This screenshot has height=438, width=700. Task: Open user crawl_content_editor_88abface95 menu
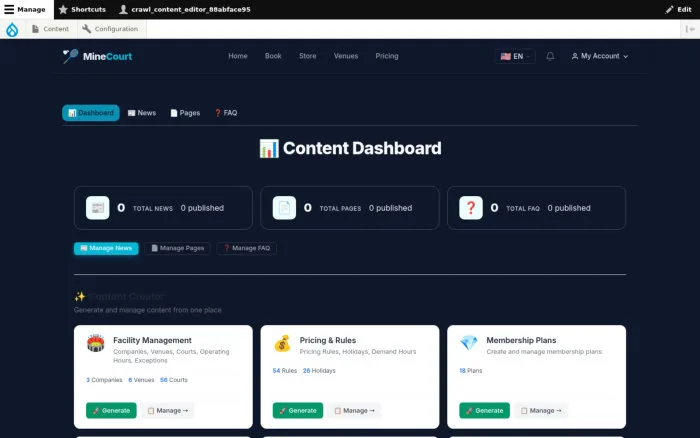point(184,9)
